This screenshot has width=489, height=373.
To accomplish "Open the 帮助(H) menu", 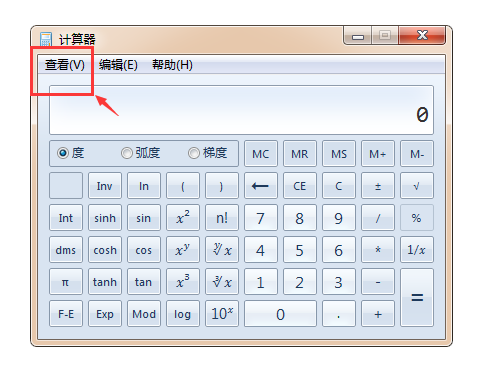I will (172, 65).
